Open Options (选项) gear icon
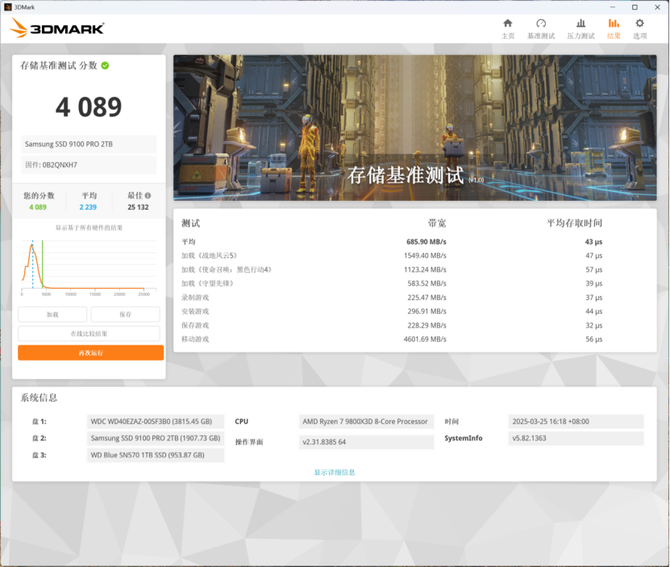Image resolution: width=670 pixels, height=567 pixels. [640, 24]
